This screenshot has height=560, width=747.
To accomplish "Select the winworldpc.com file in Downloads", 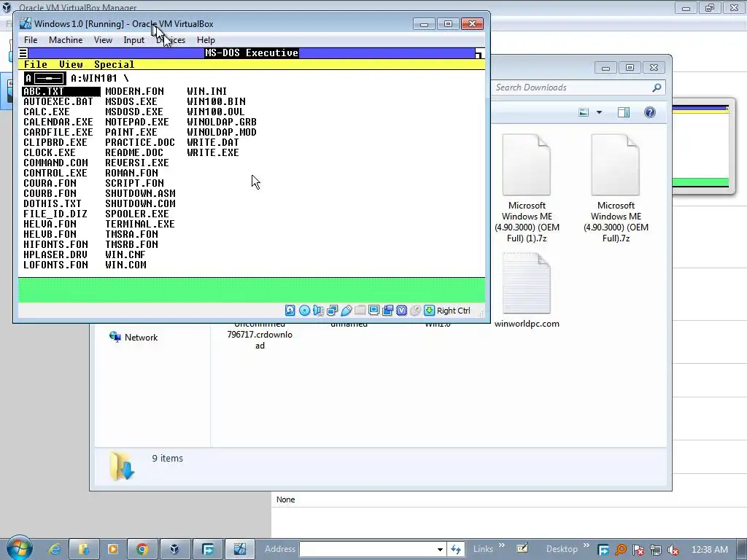I will [x=527, y=290].
